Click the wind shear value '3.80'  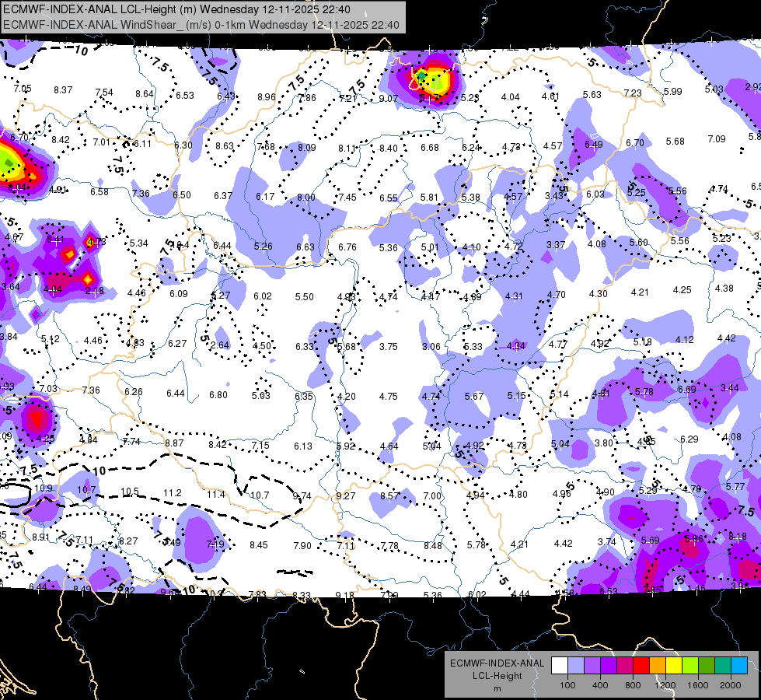(x=604, y=443)
